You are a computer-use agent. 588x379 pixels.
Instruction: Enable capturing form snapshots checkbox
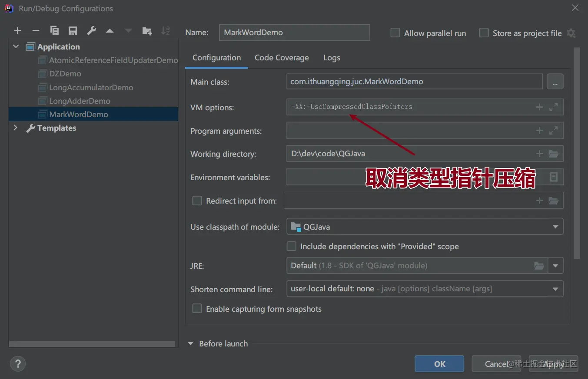197,309
